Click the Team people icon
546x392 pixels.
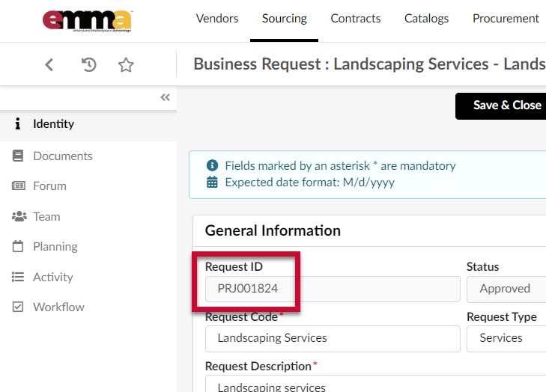pyautogui.click(x=19, y=216)
